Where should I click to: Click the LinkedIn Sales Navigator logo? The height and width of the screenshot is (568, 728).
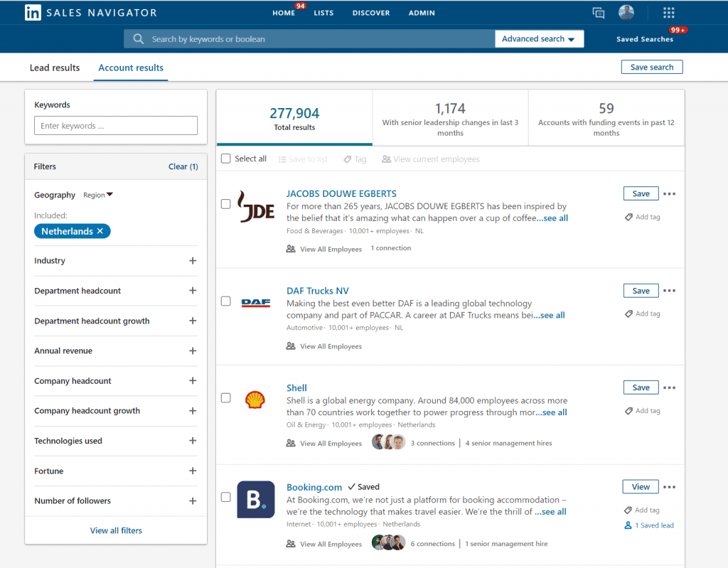[33, 13]
